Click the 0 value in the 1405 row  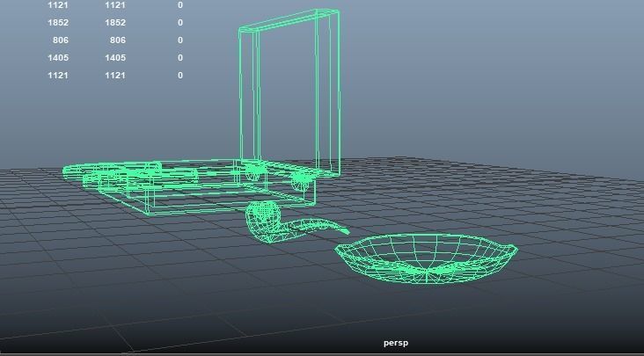(180, 58)
